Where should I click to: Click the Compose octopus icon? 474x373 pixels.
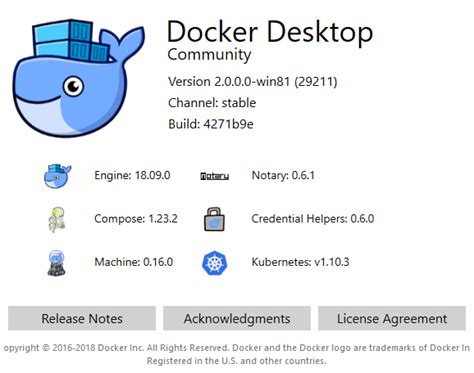tap(57, 219)
